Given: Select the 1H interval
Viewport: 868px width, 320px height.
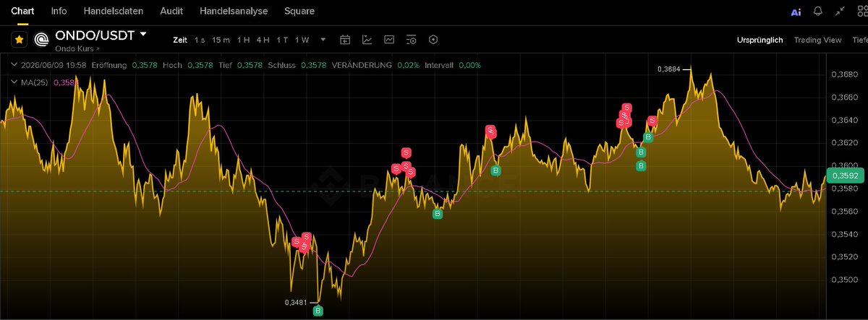Looking at the screenshot, I should (244, 40).
